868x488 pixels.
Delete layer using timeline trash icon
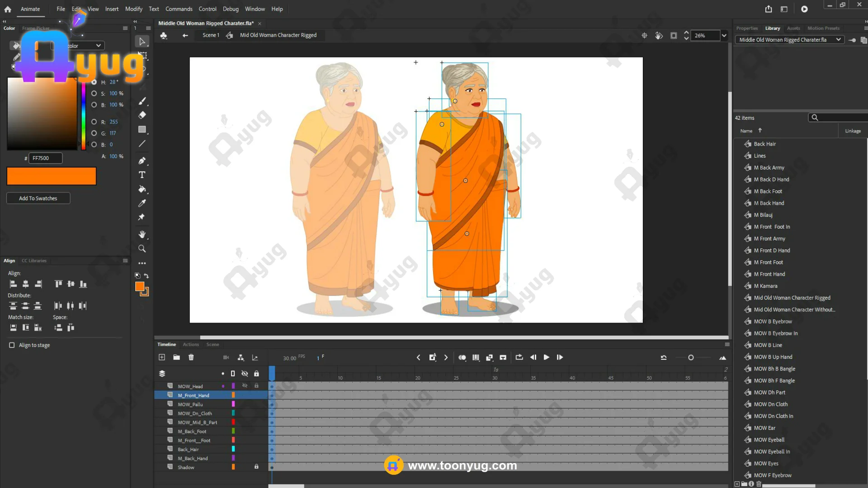tap(191, 357)
